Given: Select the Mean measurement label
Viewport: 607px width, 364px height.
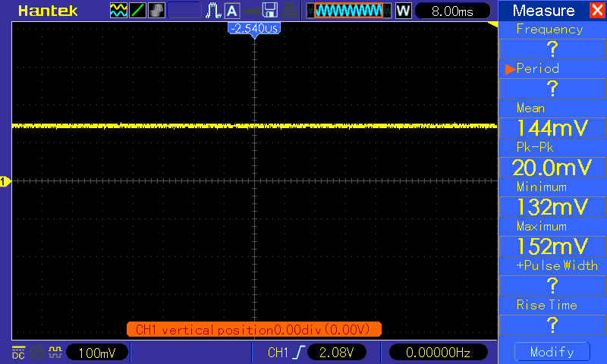Looking at the screenshot, I should click(x=530, y=108).
